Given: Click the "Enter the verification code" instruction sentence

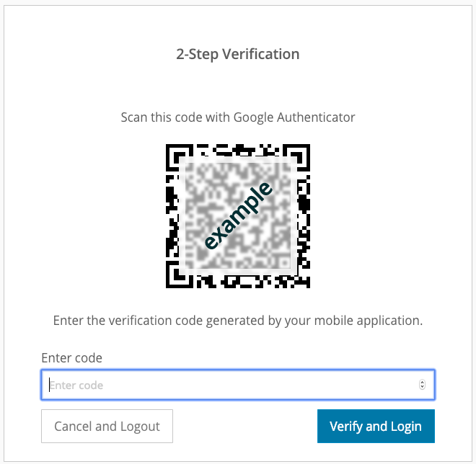Looking at the screenshot, I should [x=238, y=321].
